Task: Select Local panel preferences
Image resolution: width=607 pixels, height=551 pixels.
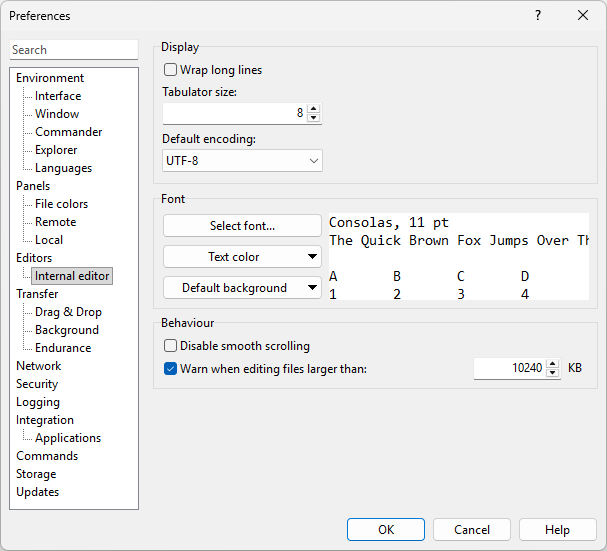Action: pos(49,240)
